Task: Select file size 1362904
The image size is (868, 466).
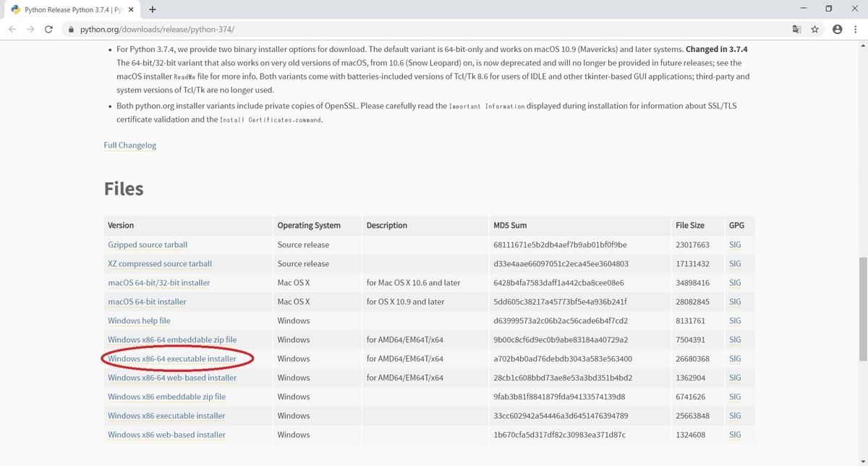Action: pyautogui.click(x=690, y=378)
